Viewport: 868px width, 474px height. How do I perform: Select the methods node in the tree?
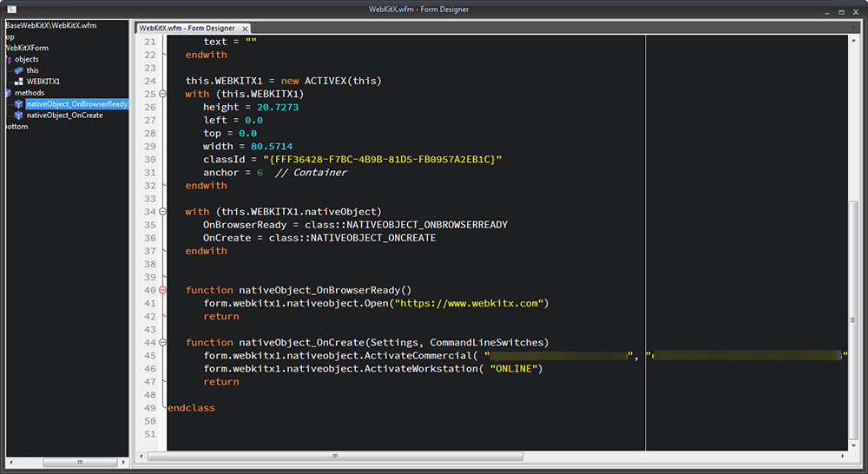pyautogui.click(x=30, y=93)
